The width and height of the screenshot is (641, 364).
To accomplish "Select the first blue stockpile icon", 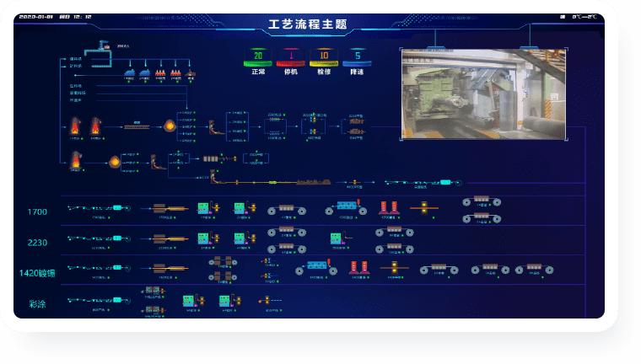I will coord(129,72).
